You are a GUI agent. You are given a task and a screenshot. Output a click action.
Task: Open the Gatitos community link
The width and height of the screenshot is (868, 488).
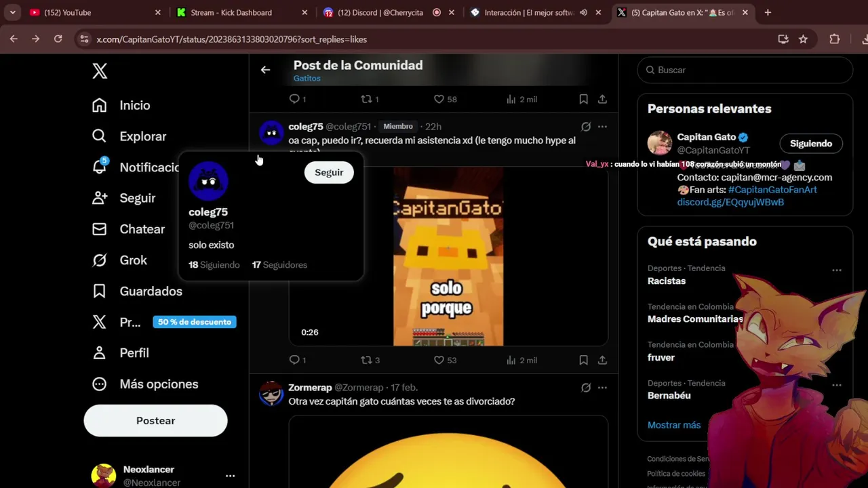point(307,79)
